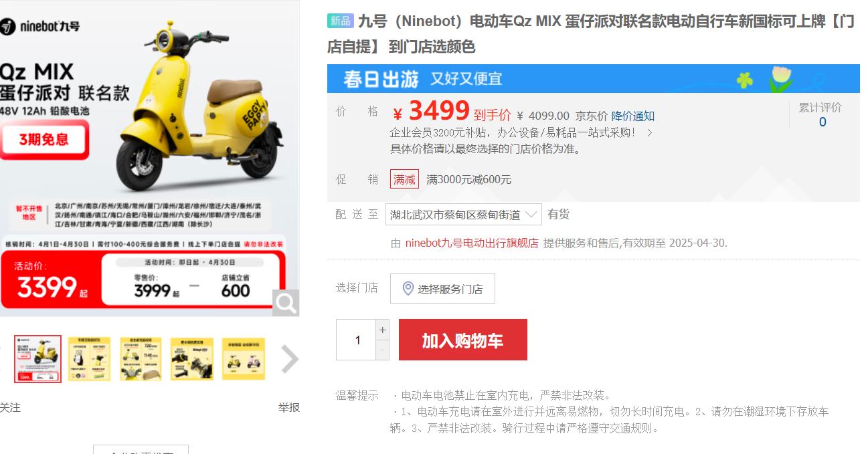The width and height of the screenshot is (868, 454).
Task: Click the arrow after enterprise member subsidy text
Action: (649, 132)
